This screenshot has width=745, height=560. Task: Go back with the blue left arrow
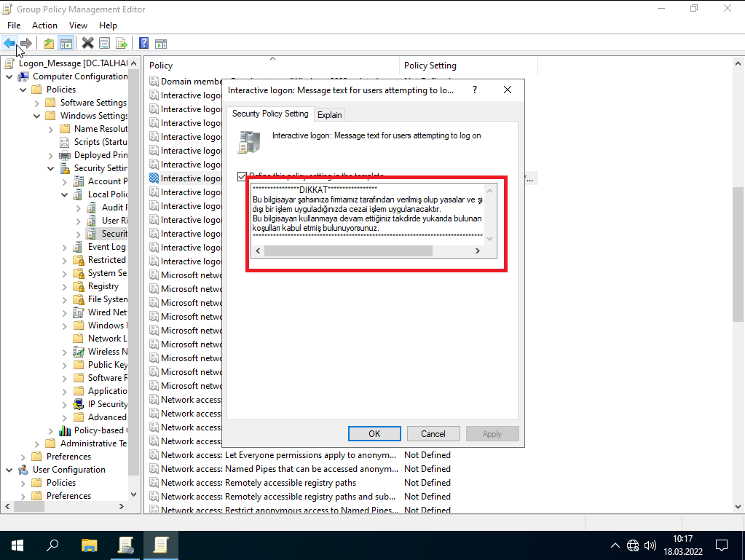(x=9, y=44)
